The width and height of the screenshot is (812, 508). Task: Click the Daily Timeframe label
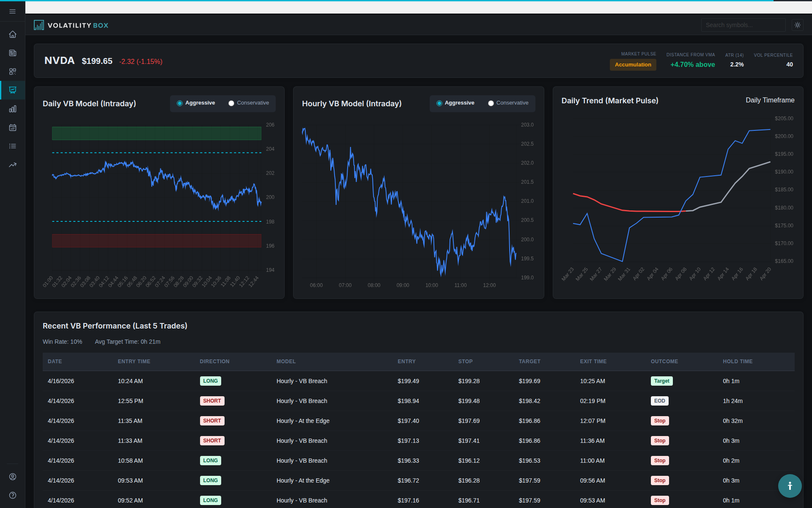click(x=770, y=100)
